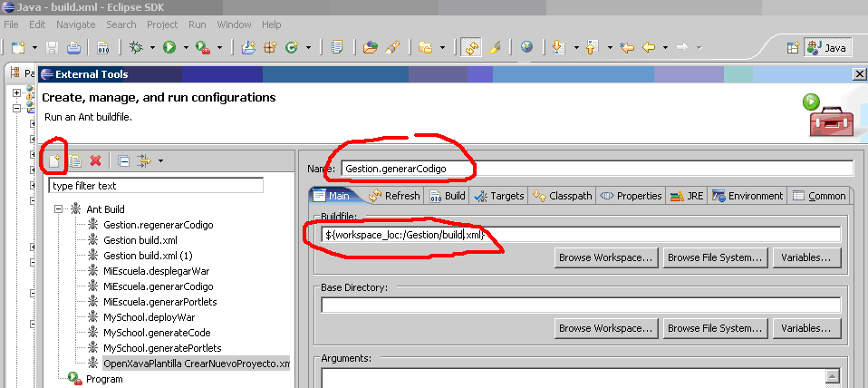Select MySchool.generatePortlets configuration
The image size is (868, 388).
click(162, 347)
